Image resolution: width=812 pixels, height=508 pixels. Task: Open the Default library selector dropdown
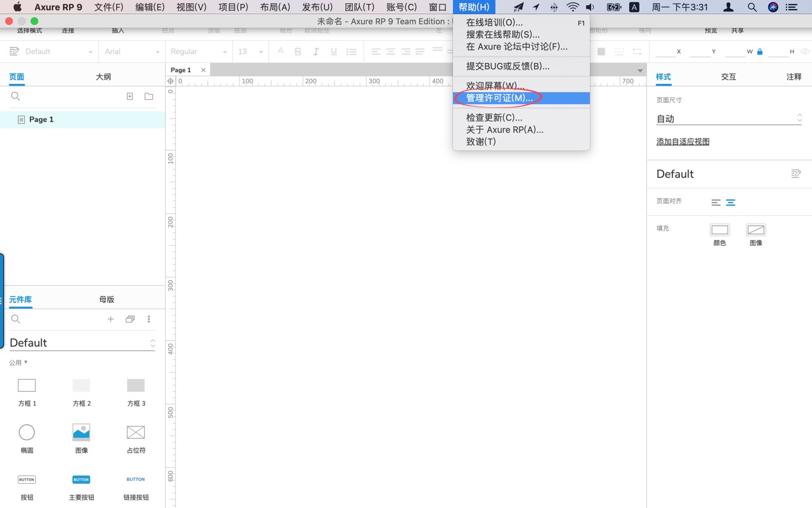point(82,343)
